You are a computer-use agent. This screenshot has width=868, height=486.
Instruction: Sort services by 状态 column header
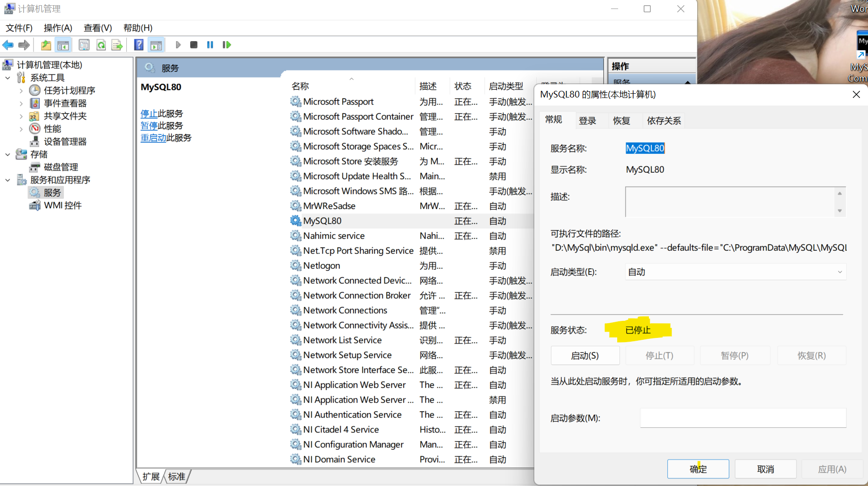tap(468, 86)
